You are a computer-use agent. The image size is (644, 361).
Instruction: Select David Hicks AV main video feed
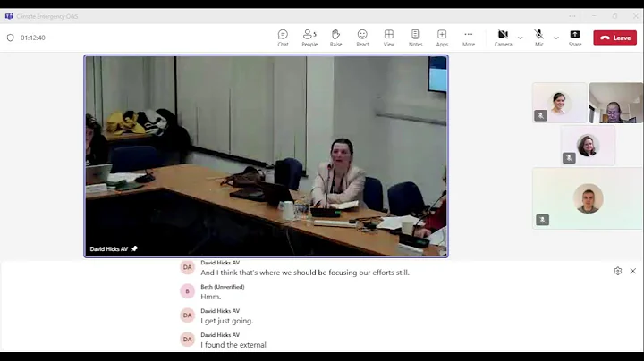pyautogui.click(x=267, y=156)
